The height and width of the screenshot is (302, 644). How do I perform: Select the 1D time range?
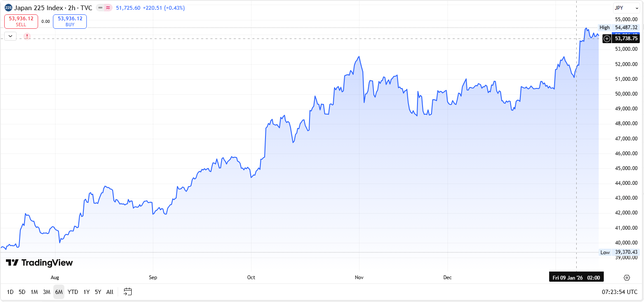point(10,292)
